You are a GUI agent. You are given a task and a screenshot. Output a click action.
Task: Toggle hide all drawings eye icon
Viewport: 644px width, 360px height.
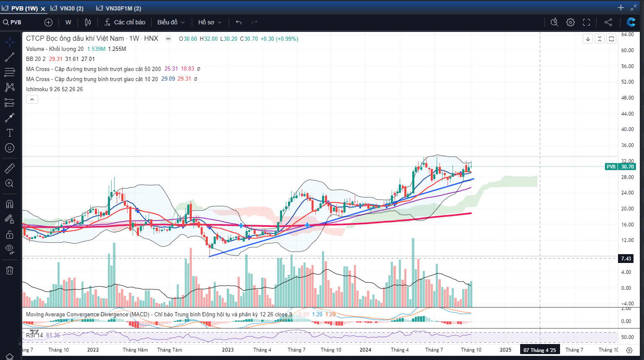click(x=10, y=250)
